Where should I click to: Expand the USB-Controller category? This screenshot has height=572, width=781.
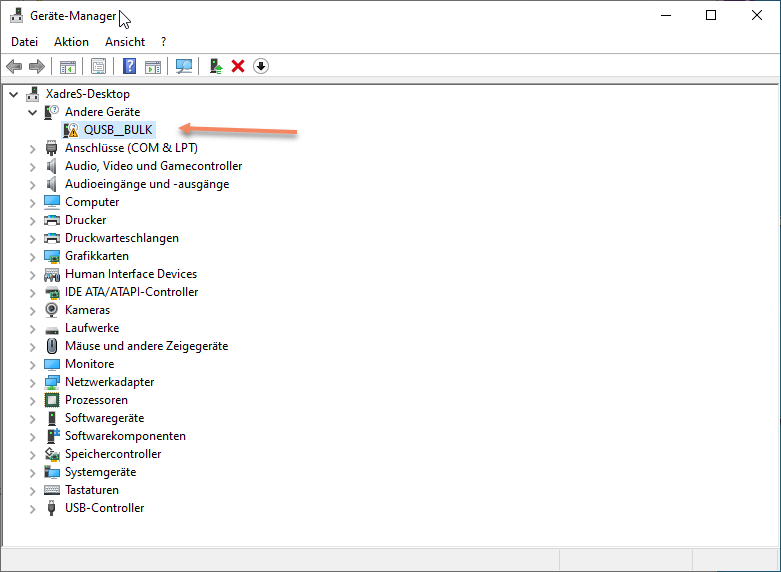point(32,508)
